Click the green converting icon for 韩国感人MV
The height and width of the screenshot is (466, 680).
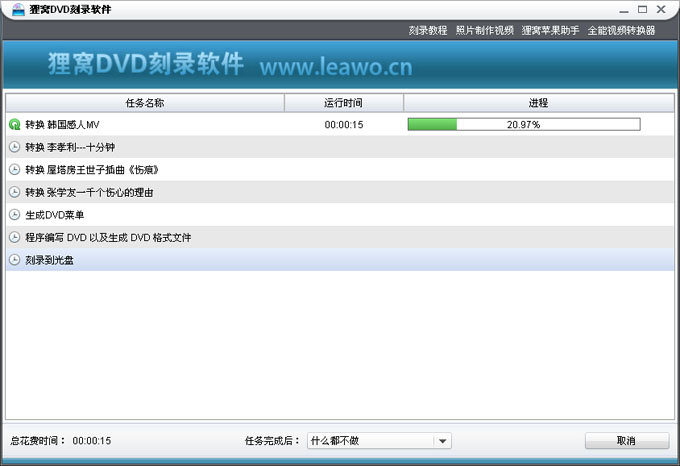tap(15, 125)
